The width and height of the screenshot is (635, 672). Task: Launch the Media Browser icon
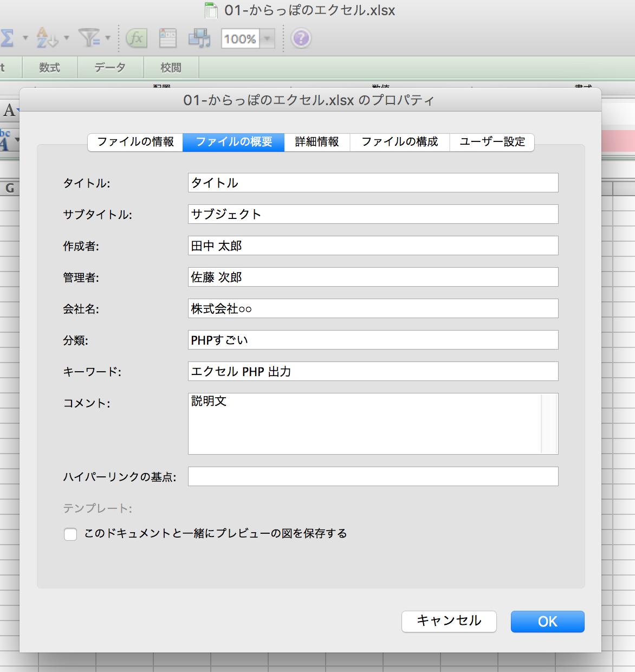[x=199, y=38]
